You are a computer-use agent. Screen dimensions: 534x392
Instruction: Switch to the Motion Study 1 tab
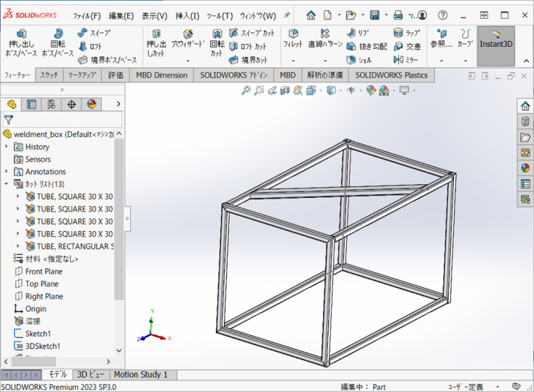(140, 375)
